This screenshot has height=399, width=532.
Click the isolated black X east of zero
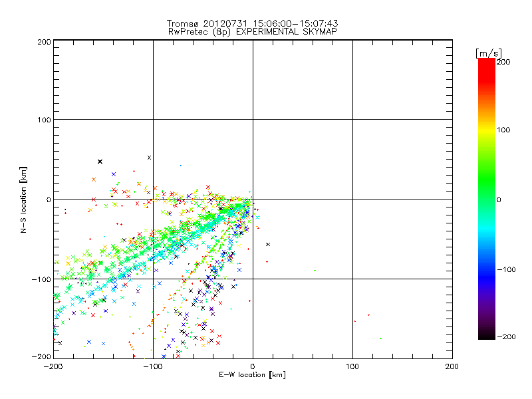pos(268,244)
